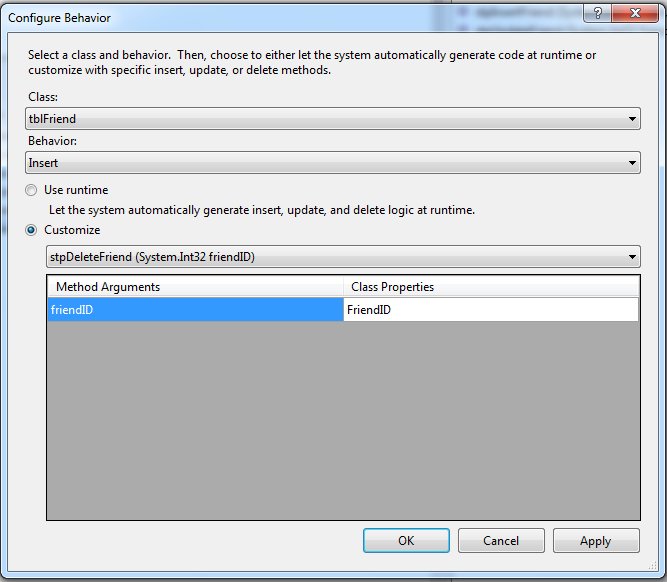Viewport: 667px width, 582px height.
Task: Select the Use runtime radio button
Action: pyautogui.click(x=31, y=190)
